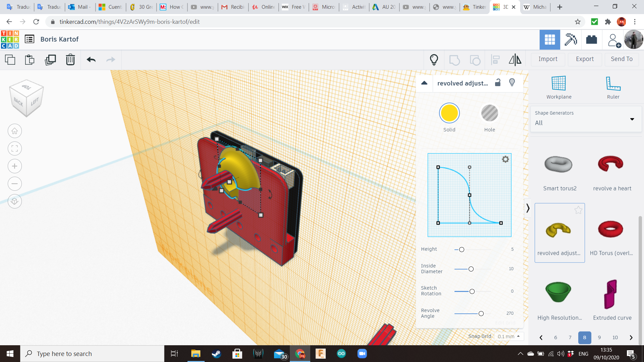Click the Home view icon
The image size is (644, 362).
[x=15, y=131]
